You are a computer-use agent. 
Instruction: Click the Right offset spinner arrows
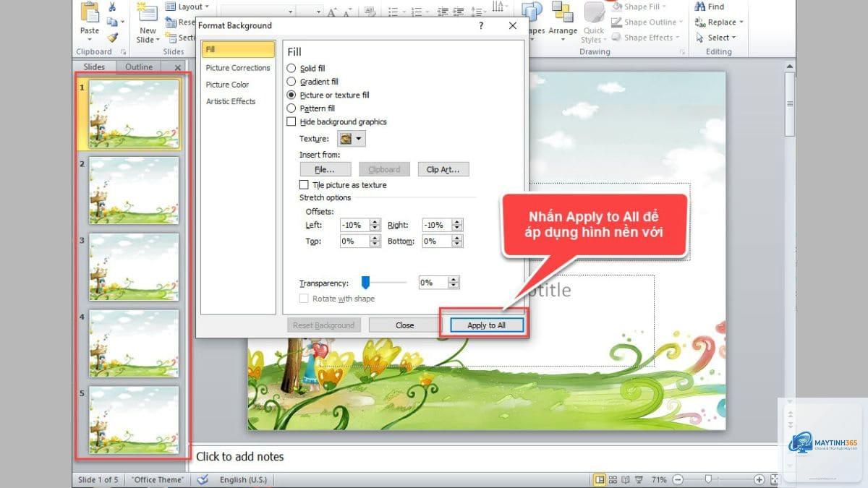point(456,225)
